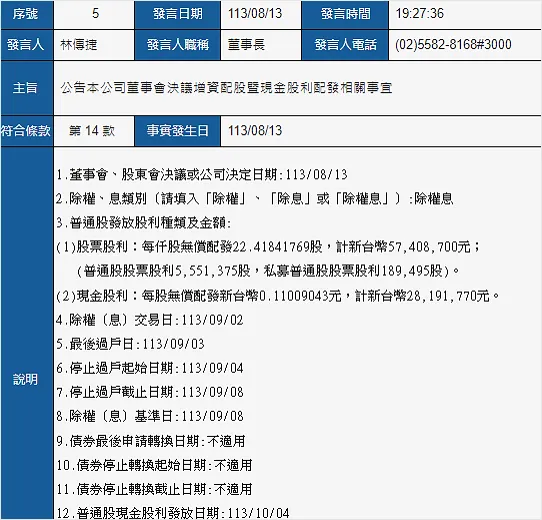This screenshot has width=542, height=520.
Task: Click the 發言人職稱 header cell
Action: pos(177,45)
